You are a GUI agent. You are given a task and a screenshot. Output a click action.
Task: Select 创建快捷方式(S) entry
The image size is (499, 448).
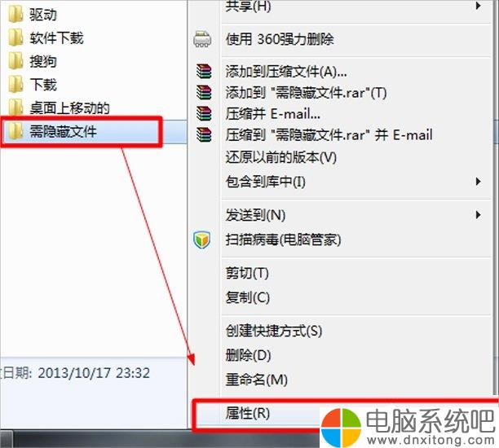point(342,331)
